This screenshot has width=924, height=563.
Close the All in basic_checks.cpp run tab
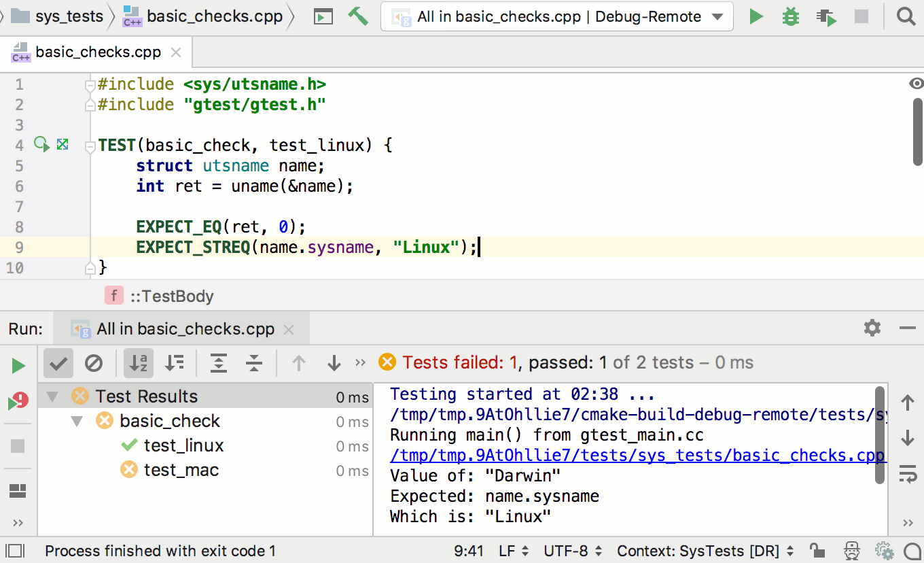click(289, 330)
